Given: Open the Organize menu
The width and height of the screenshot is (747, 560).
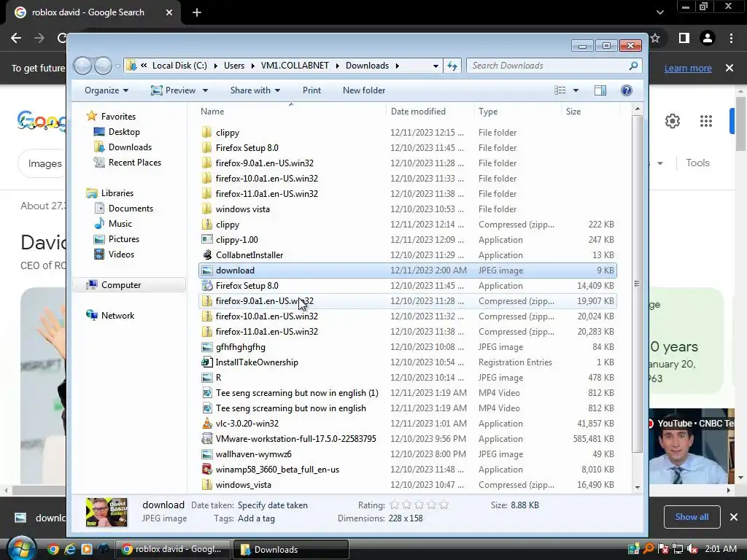Looking at the screenshot, I should tap(107, 90).
